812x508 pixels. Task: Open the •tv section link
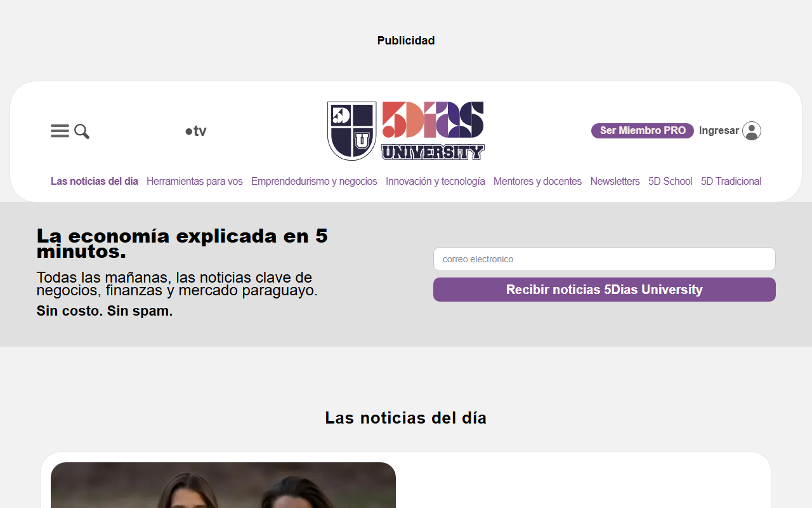pyautogui.click(x=195, y=131)
